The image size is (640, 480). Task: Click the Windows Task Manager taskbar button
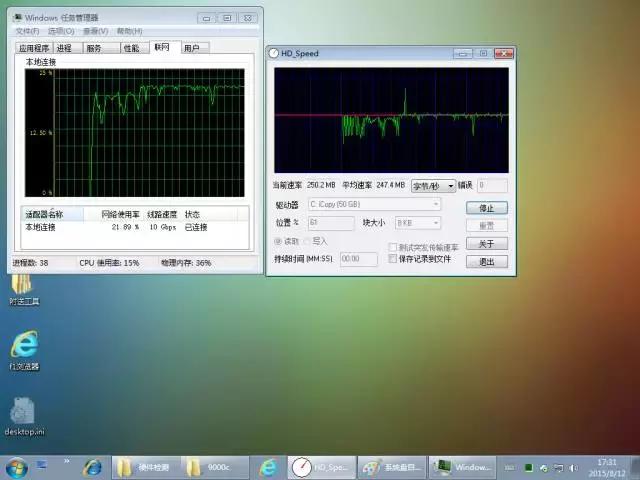pyautogui.click(x=460, y=467)
